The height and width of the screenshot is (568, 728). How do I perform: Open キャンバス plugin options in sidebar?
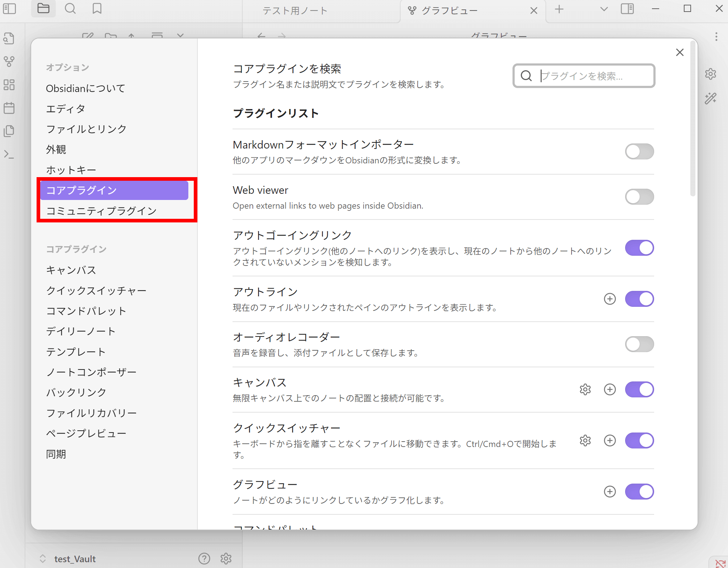(114, 270)
